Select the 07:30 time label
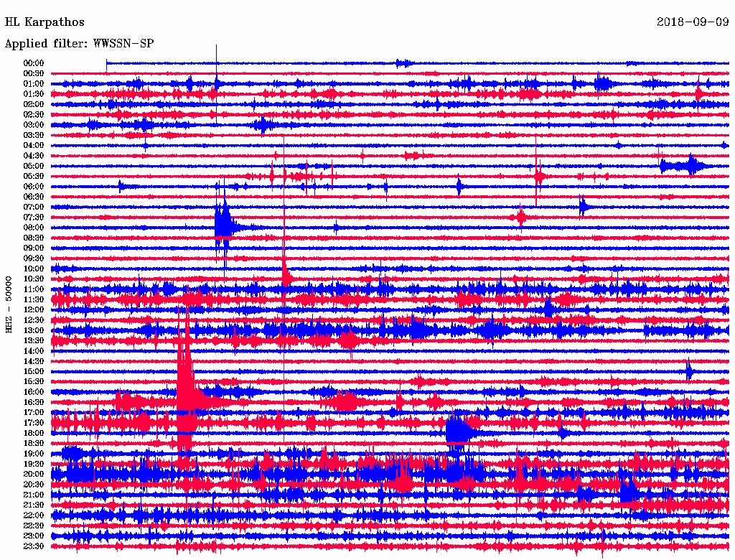Image resolution: width=735 pixels, height=560 pixels. pos(34,217)
